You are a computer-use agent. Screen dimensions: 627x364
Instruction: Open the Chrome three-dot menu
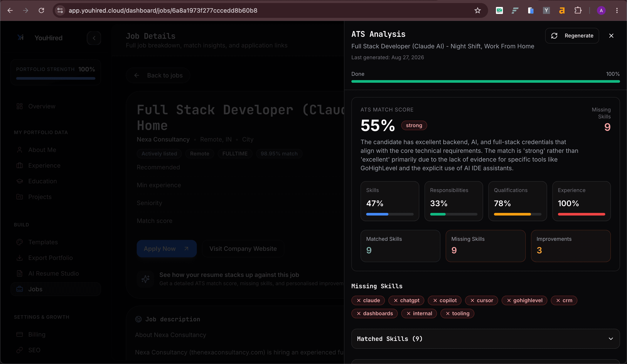pos(617,10)
